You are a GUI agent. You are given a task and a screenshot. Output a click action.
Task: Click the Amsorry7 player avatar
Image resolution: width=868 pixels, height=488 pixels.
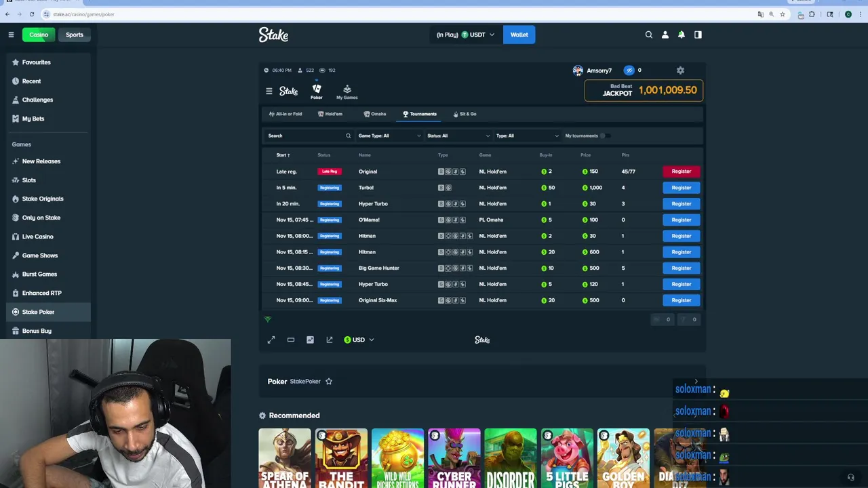[x=578, y=70]
